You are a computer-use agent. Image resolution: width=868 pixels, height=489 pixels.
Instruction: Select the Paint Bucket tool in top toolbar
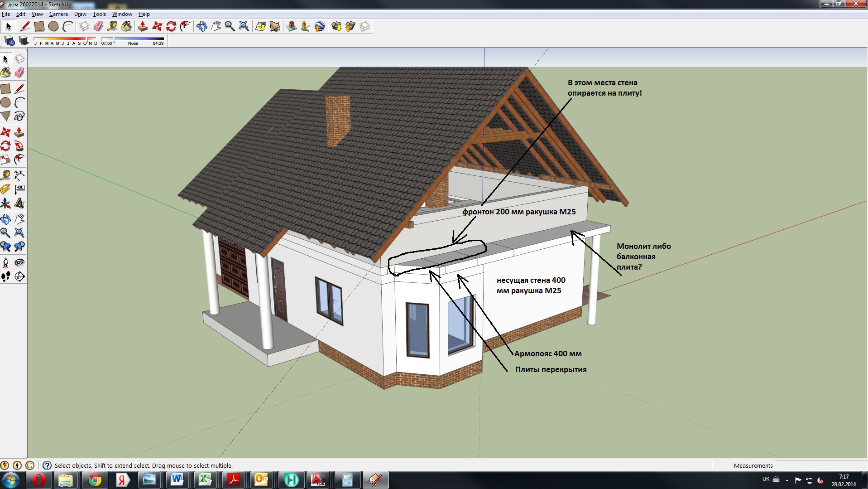pyautogui.click(x=126, y=26)
